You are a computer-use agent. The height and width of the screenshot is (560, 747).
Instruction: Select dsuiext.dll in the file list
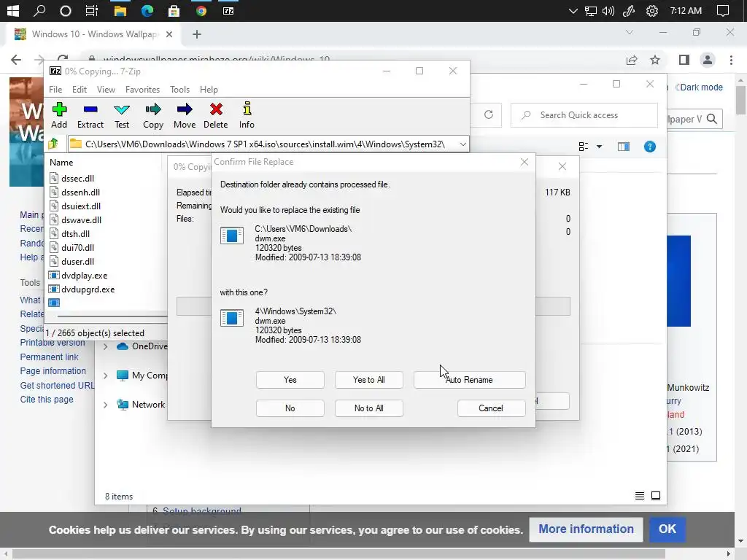tap(81, 206)
